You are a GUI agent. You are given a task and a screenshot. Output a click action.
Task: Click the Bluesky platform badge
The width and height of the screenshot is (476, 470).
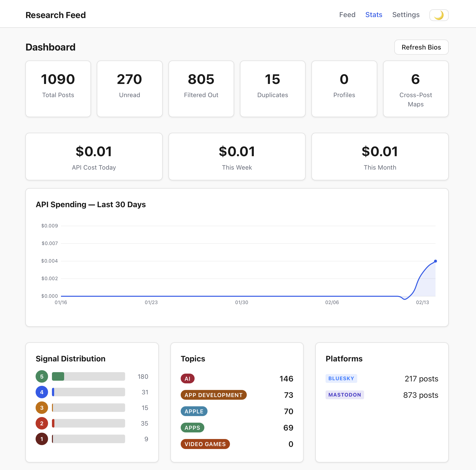pos(341,378)
